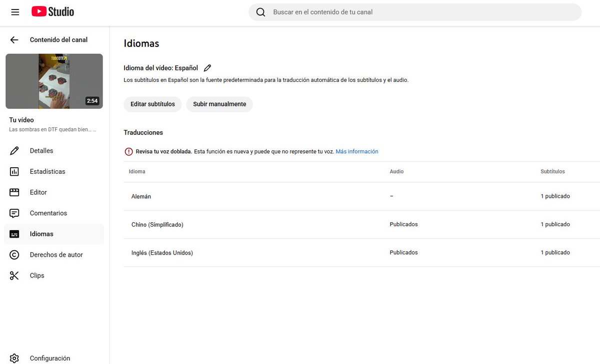Click the Idiomas subtitles icon
Viewport: 600px width, 364px height.
14,234
